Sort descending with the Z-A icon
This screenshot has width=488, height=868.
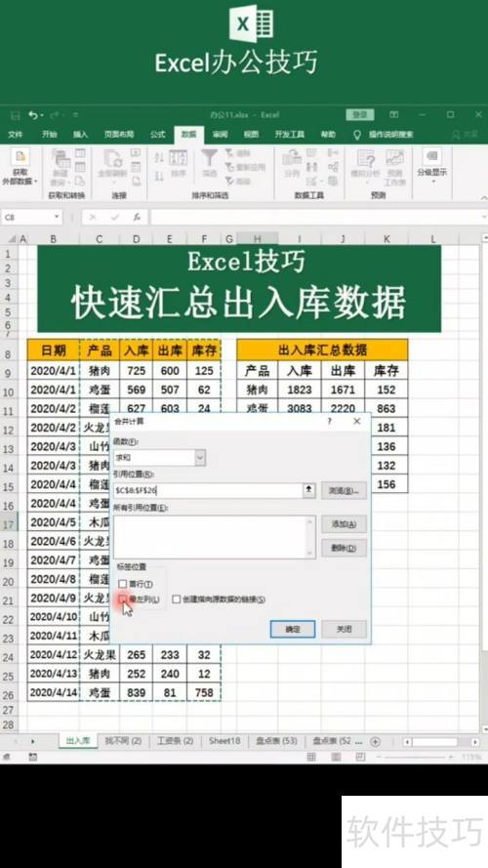pyautogui.click(x=159, y=176)
